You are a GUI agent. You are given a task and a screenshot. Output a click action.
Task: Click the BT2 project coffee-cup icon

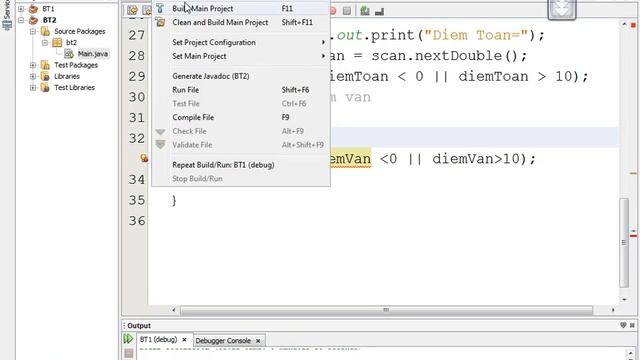click(33, 20)
